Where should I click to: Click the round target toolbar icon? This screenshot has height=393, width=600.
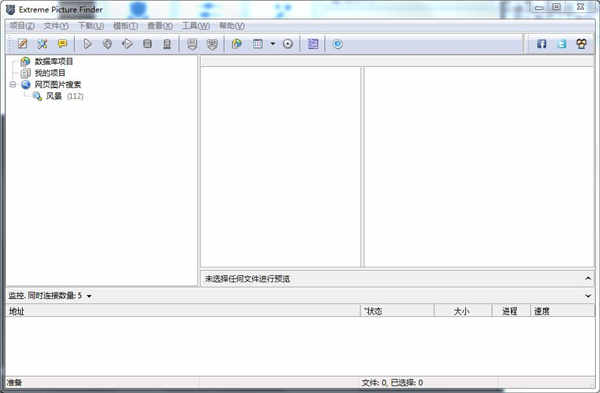tap(288, 44)
